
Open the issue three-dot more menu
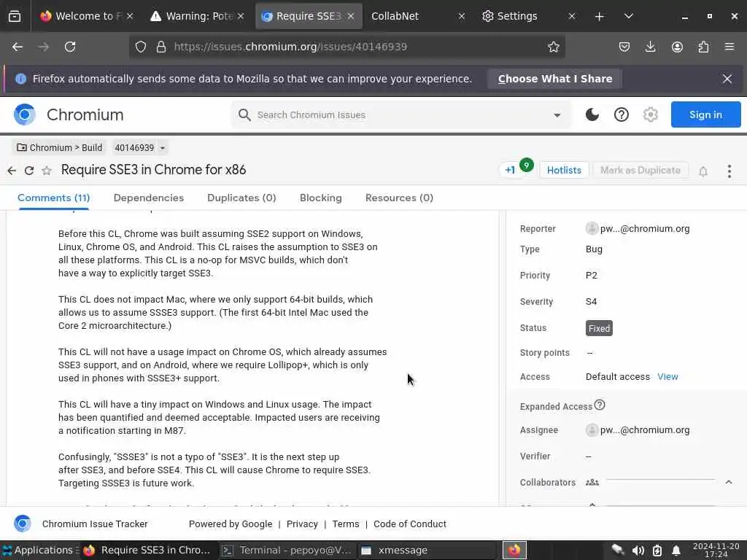pyautogui.click(x=729, y=171)
